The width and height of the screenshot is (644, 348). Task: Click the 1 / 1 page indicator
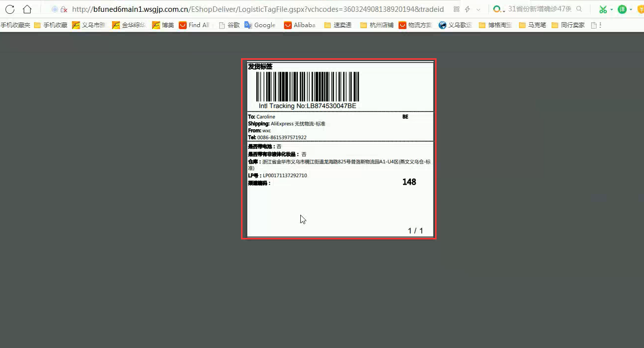pyautogui.click(x=415, y=231)
